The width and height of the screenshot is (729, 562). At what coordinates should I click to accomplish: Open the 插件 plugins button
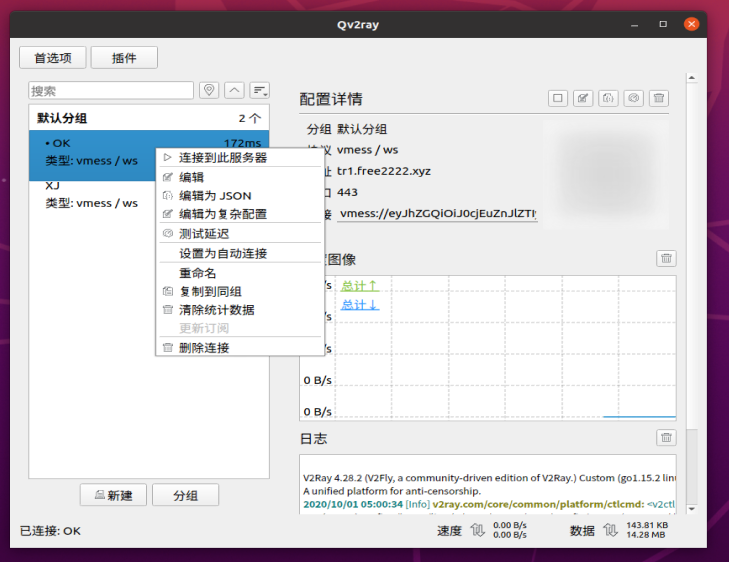point(124,58)
